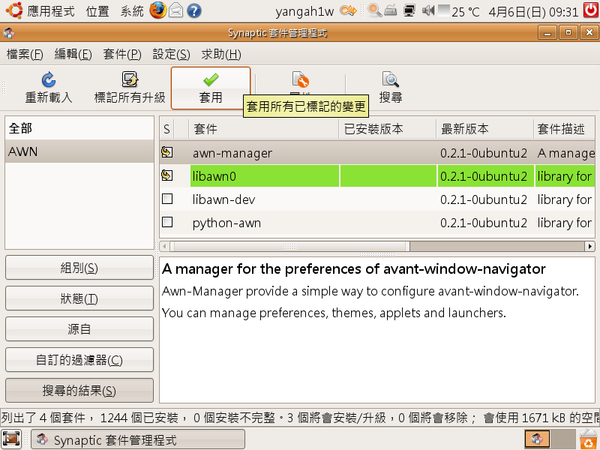Open the 設定(S) menu

tap(171, 54)
